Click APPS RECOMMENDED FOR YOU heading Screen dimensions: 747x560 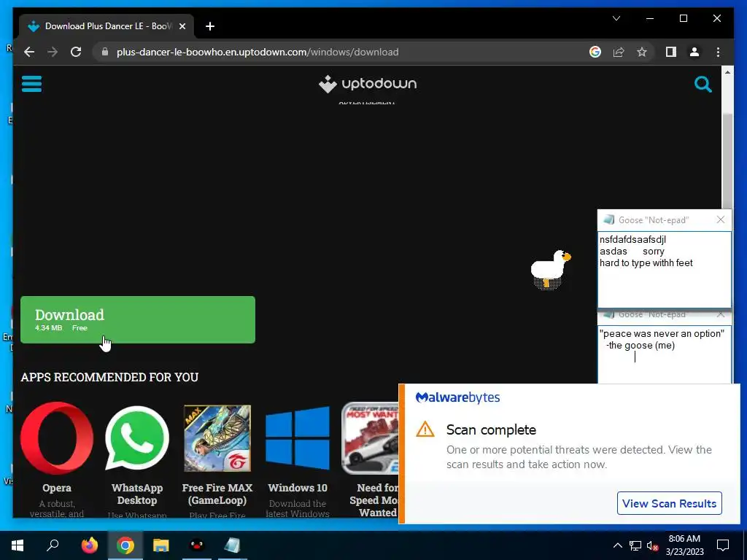[x=109, y=377]
